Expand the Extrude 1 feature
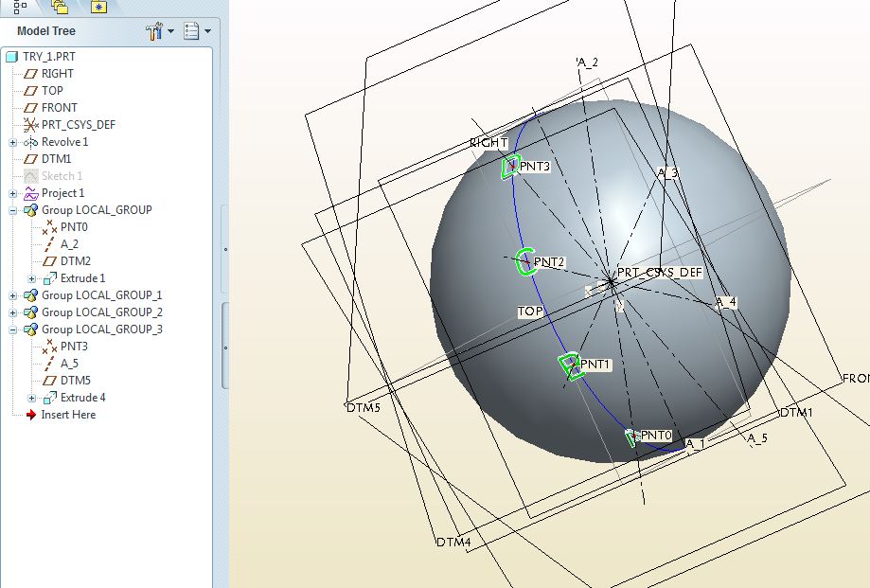The height and width of the screenshot is (588, 870). pos(31,279)
